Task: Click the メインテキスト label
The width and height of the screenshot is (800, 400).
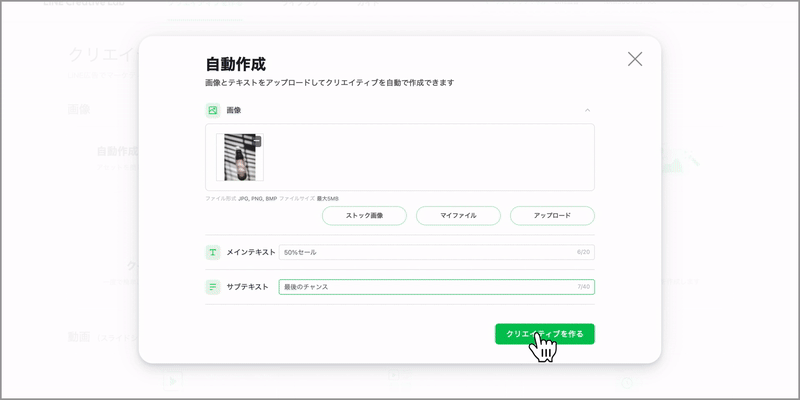Action: click(251, 252)
